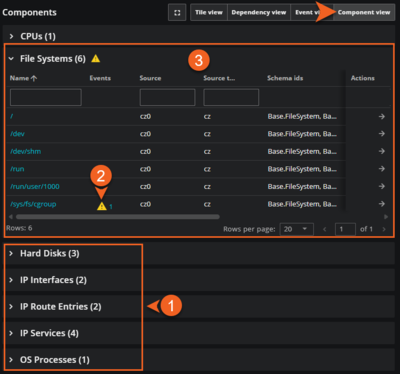Screen dimensions: 400x374
Task: Click the warning event icon on /sys/fs/cgroup
Action: click(x=102, y=206)
